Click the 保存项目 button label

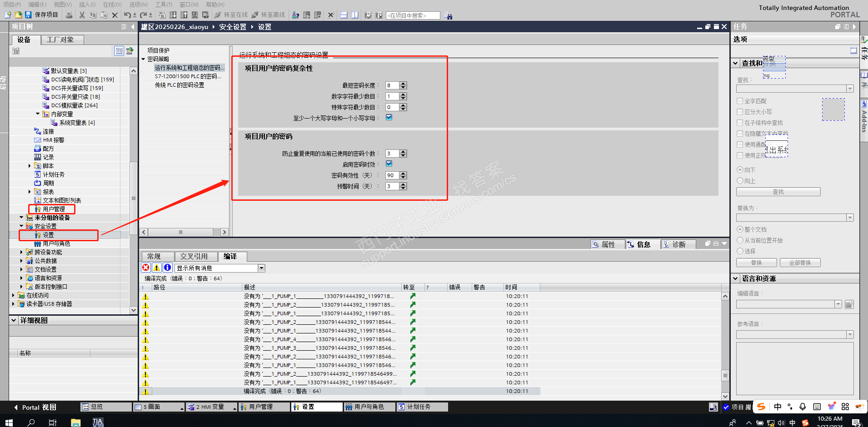[x=46, y=15]
